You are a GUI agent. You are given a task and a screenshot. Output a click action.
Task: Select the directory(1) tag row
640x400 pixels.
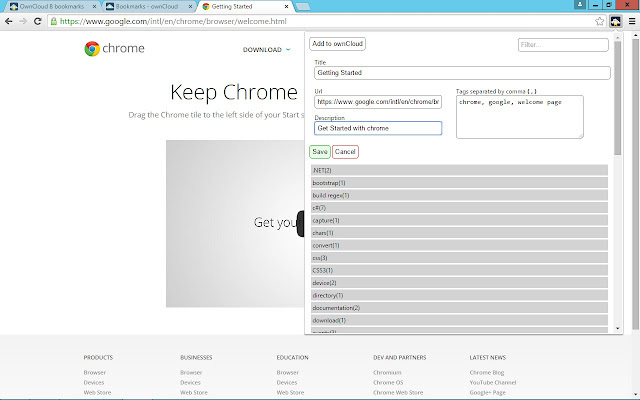pyautogui.click(x=459, y=296)
